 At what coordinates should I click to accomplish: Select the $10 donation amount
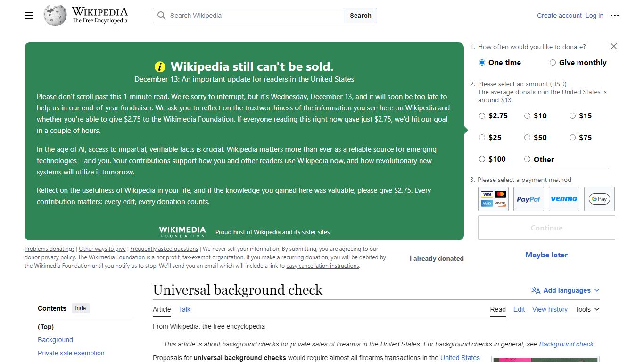click(x=527, y=116)
